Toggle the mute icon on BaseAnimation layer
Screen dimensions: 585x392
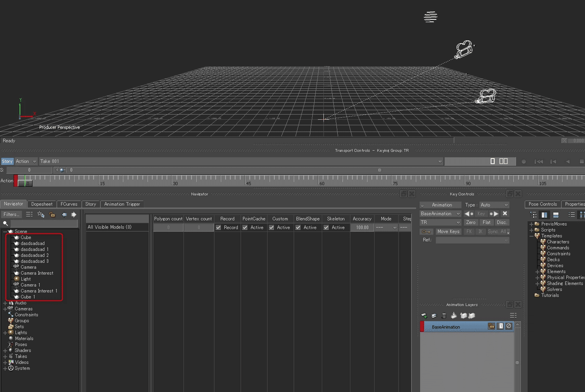pyautogui.click(x=508, y=326)
